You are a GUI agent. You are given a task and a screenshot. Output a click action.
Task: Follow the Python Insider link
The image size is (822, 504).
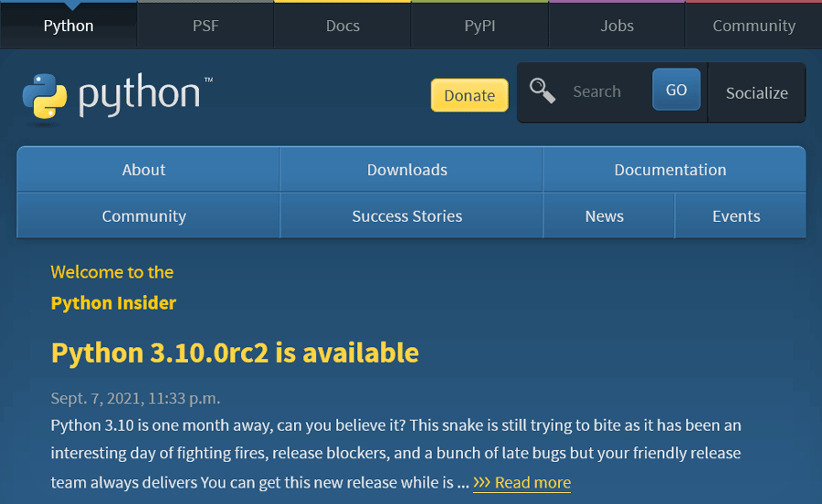pos(113,303)
